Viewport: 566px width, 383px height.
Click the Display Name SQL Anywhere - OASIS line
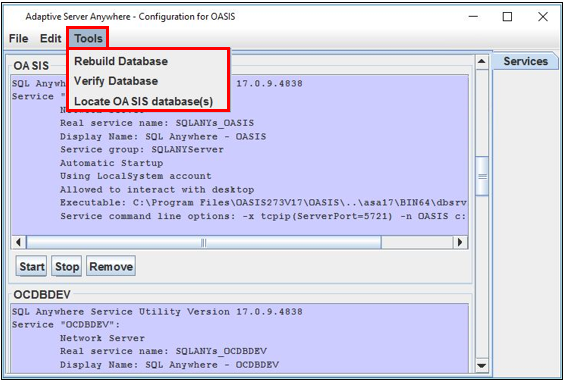[163, 136]
